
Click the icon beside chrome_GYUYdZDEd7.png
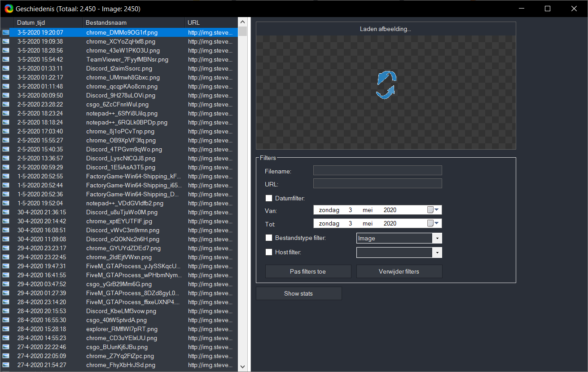click(6, 248)
